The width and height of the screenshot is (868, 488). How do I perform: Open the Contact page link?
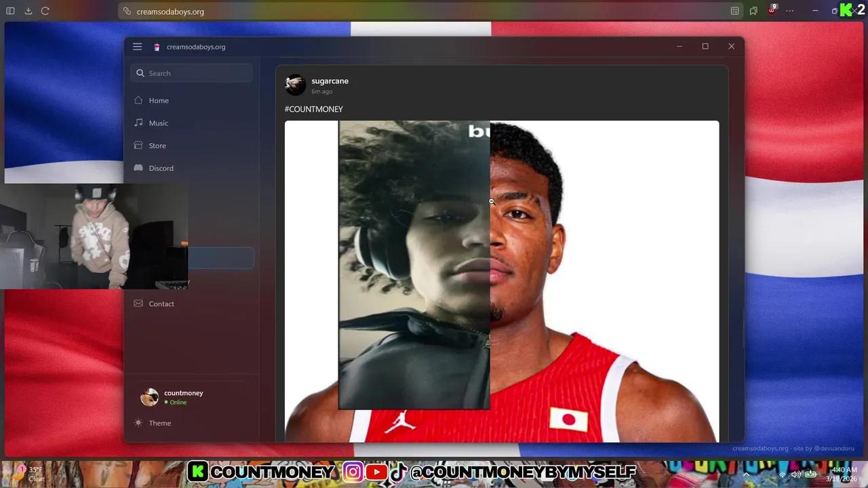[x=161, y=304]
